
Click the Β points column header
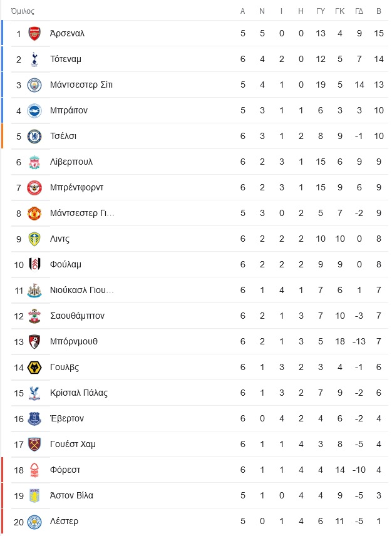pyautogui.click(x=379, y=11)
